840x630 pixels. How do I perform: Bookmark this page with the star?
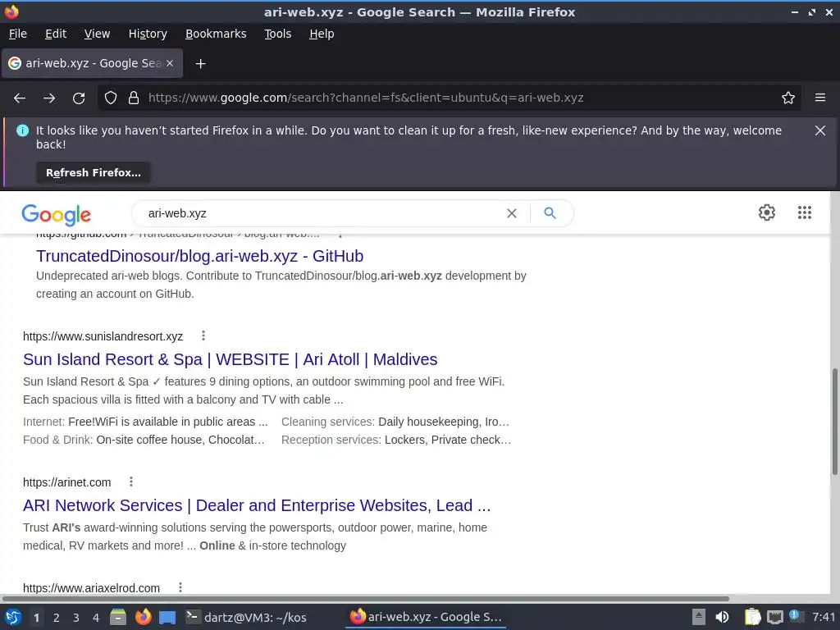tap(788, 98)
